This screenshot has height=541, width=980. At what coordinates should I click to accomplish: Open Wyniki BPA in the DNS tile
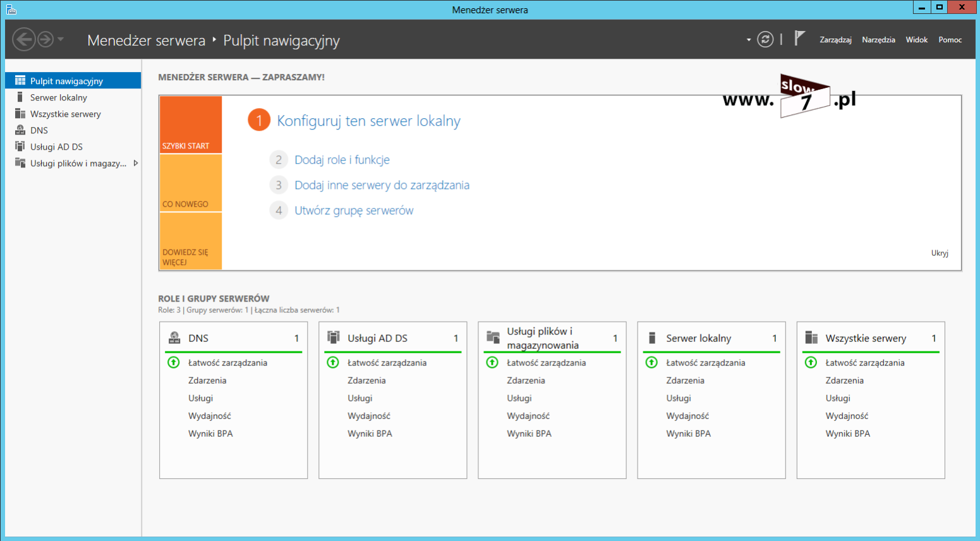pyautogui.click(x=210, y=434)
